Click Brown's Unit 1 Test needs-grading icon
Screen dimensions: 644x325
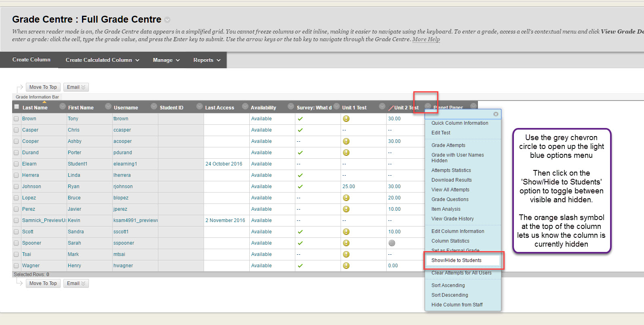tap(346, 119)
